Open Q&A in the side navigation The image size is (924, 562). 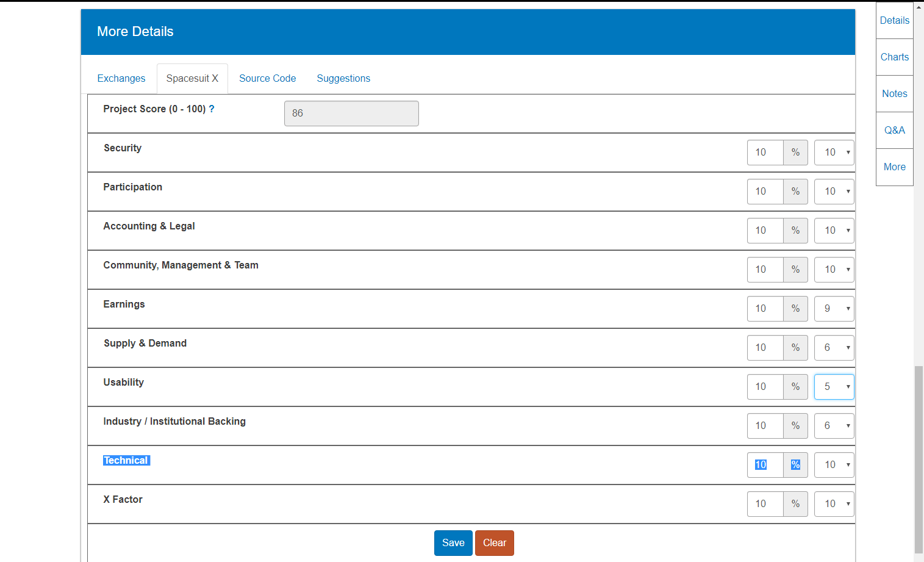pyautogui.click(x=894, y=130)
